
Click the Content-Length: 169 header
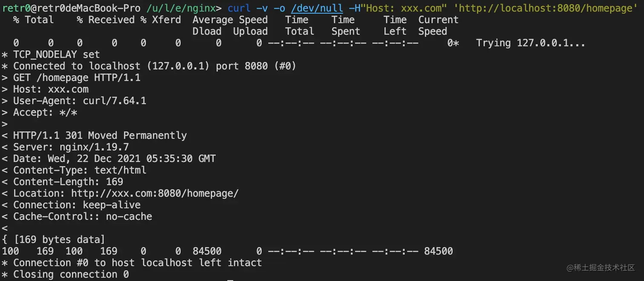(x=68, y=182)
